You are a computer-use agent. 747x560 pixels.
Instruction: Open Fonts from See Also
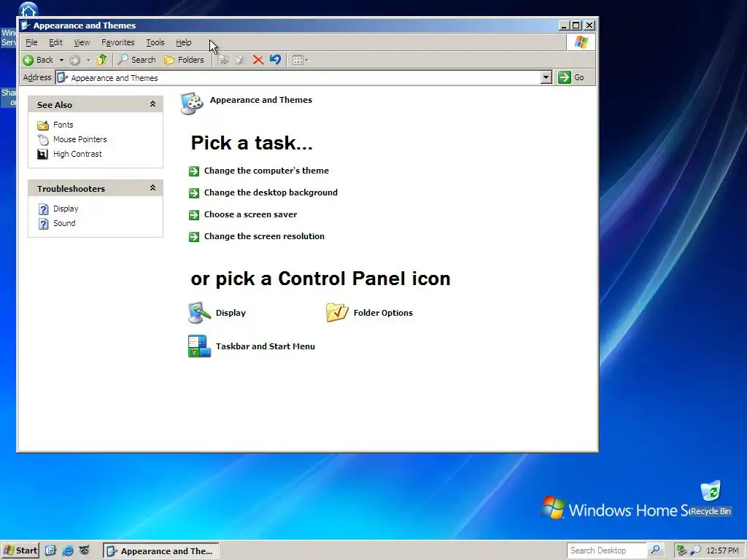63,125
